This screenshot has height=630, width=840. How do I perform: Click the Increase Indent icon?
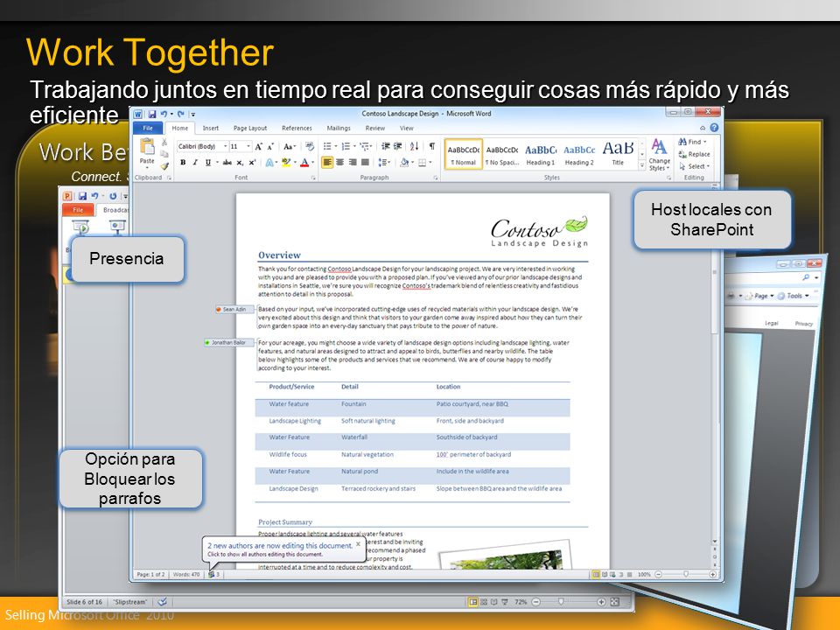(x=397, y=146)
